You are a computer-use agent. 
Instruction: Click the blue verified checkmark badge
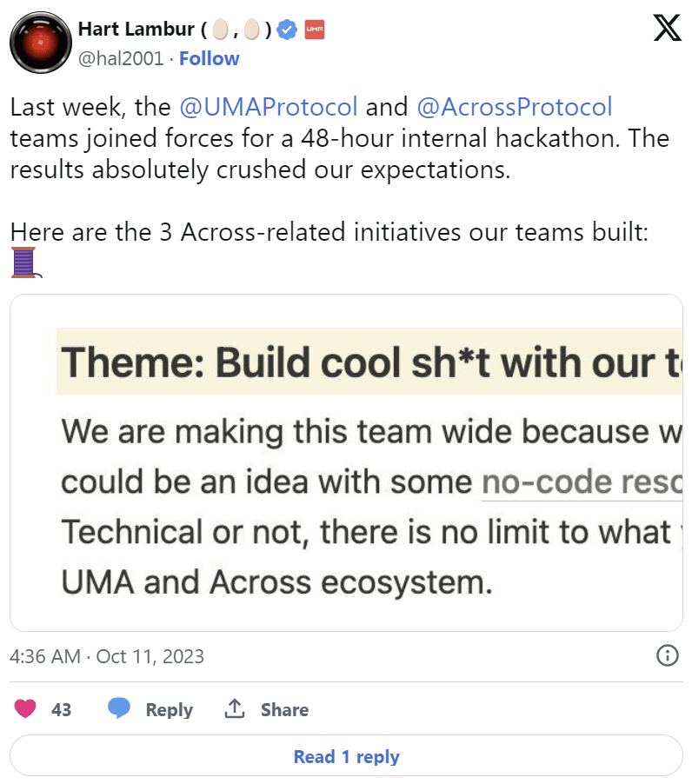(x=288, y=30)
